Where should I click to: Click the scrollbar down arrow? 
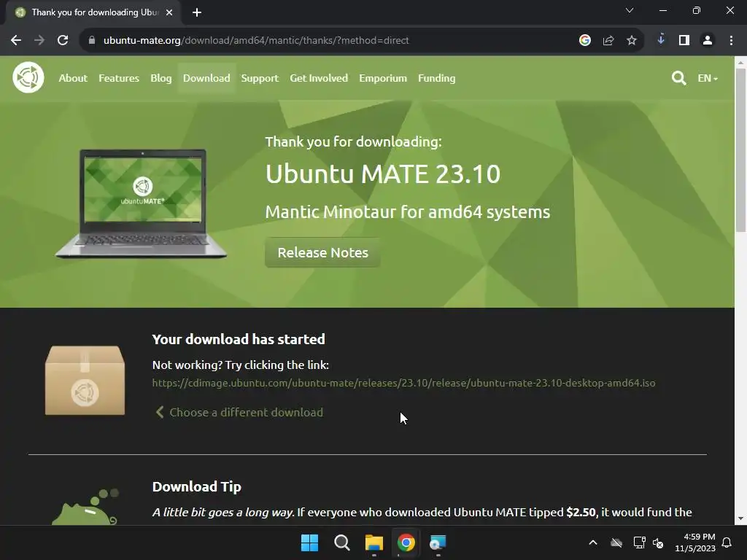741,518
